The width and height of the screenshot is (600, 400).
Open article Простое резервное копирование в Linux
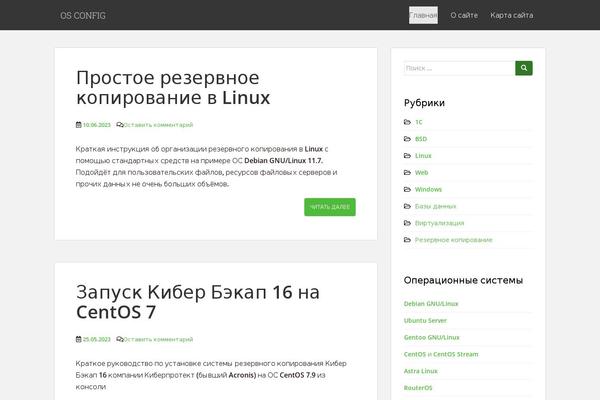click(x=173, y=87)
